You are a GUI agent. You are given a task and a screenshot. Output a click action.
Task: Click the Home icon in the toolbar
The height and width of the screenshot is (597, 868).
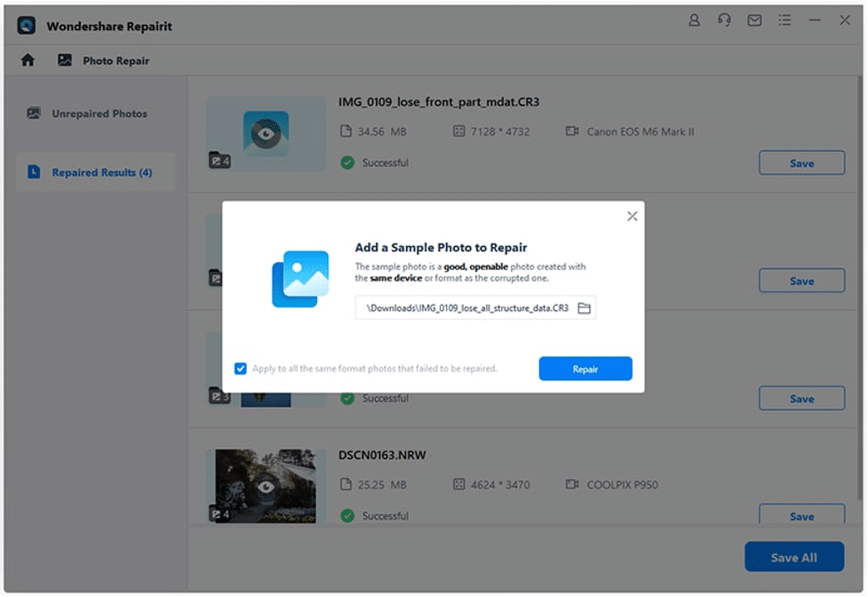click(28, 60)
